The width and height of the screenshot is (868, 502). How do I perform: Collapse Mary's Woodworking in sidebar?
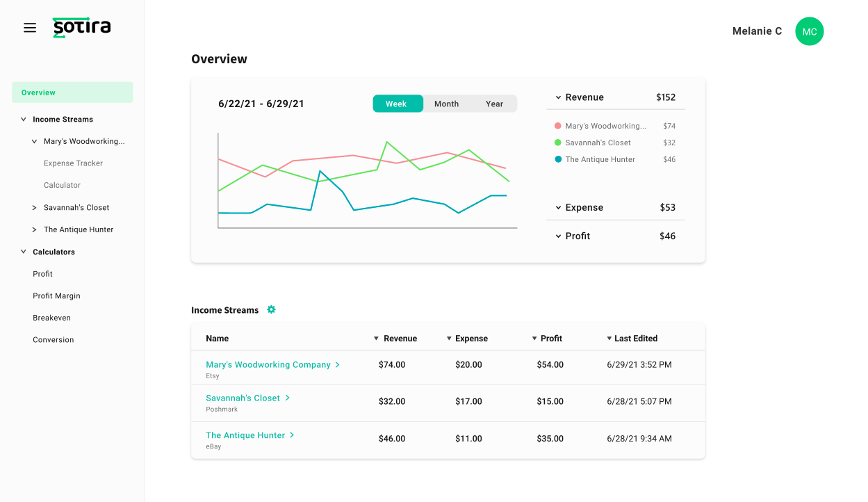coord(35,141)
